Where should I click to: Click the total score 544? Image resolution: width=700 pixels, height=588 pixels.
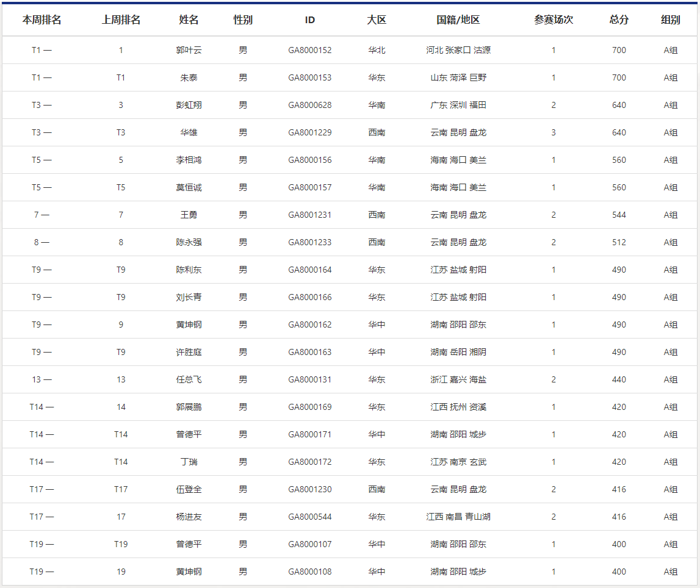(x=619, y=215)
